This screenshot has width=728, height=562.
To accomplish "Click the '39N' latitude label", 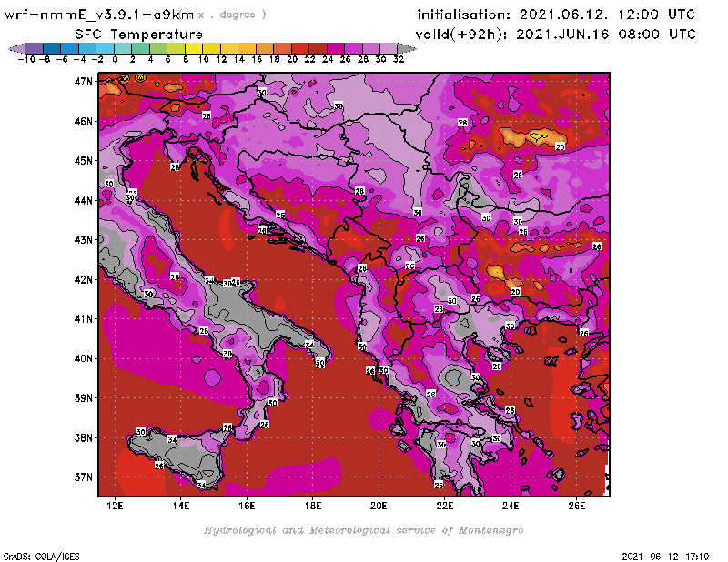I will [x=84, y=397].
